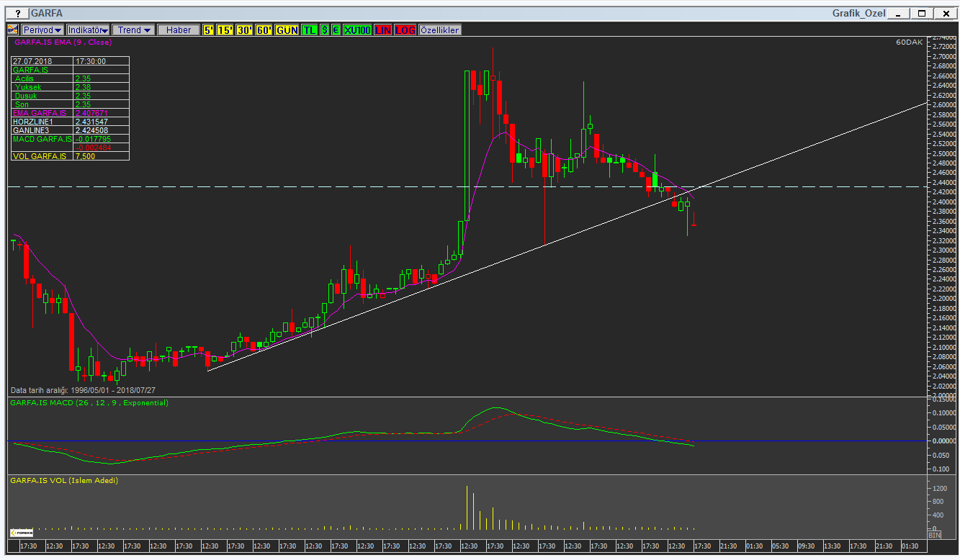Show prices in euro (€)
Viewport: 960px width, 560px height.
pos(336,30)
